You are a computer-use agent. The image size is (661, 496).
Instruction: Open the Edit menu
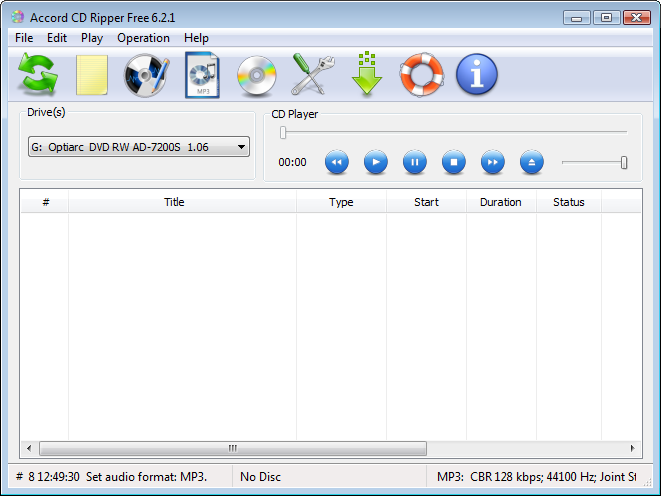click(57, 38)
